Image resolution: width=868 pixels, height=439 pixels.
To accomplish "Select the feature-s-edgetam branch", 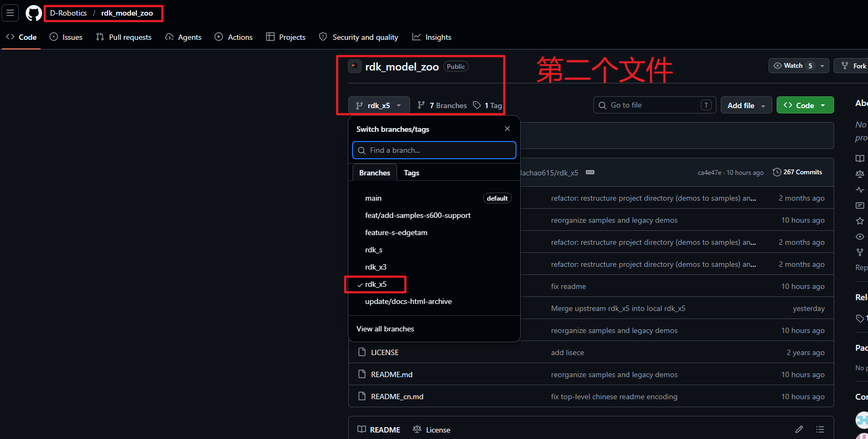I will pos(434,232).
